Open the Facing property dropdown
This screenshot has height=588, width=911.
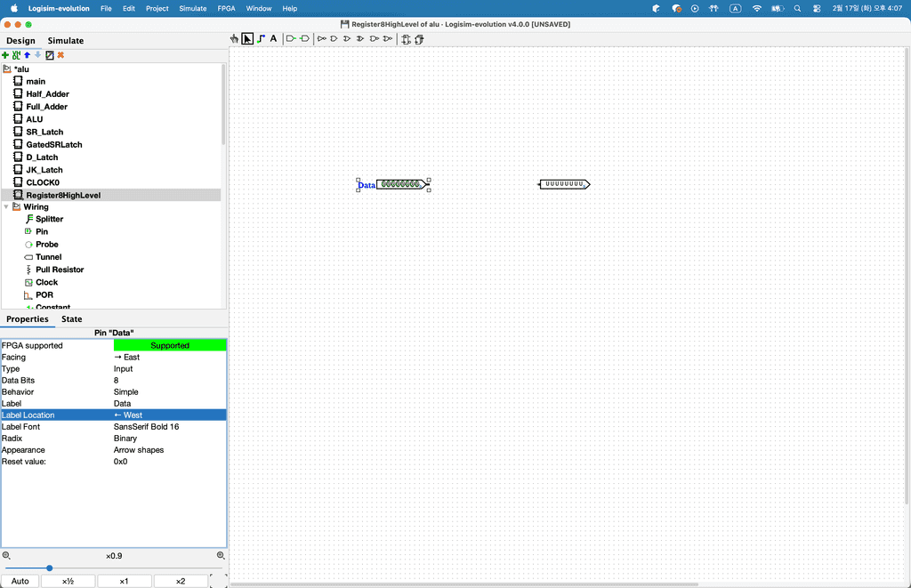[169, 358]
